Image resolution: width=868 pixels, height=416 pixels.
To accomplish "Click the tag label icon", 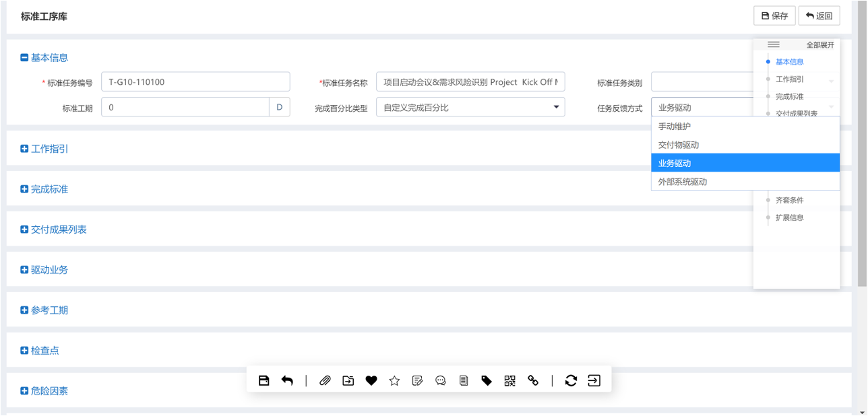I will coord(487,380).
